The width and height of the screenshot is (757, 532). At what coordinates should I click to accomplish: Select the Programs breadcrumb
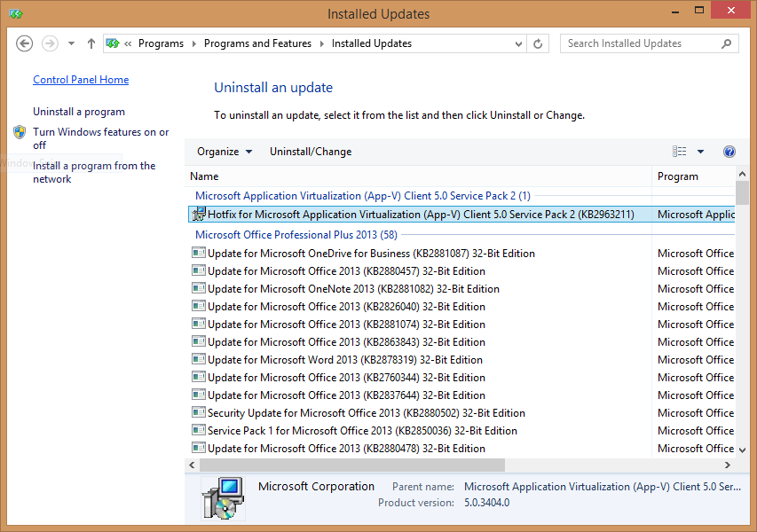pyautogui.click(x=161, y=43)
